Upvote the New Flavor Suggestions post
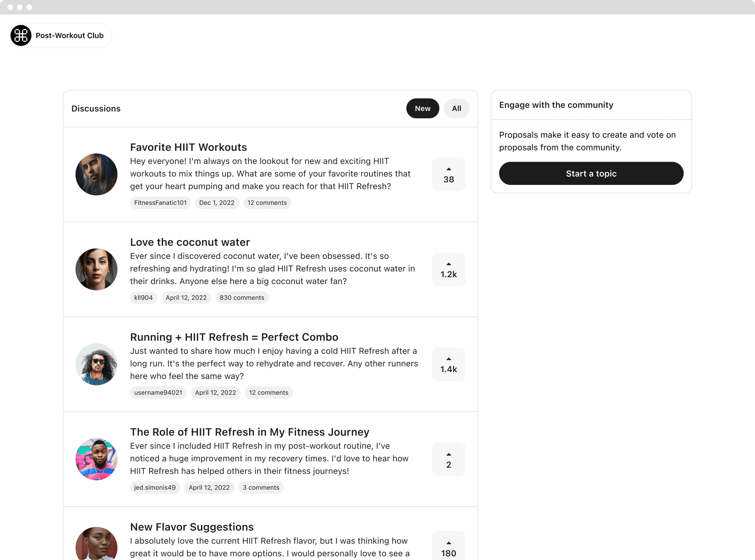The image size is (755, 560). click(x=448, y=546)
